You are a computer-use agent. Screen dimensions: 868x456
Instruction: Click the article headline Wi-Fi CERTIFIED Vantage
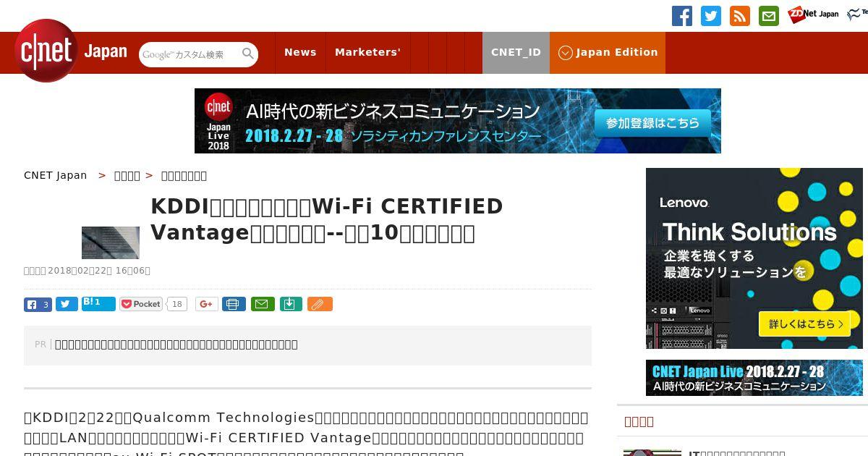[327, 219]
